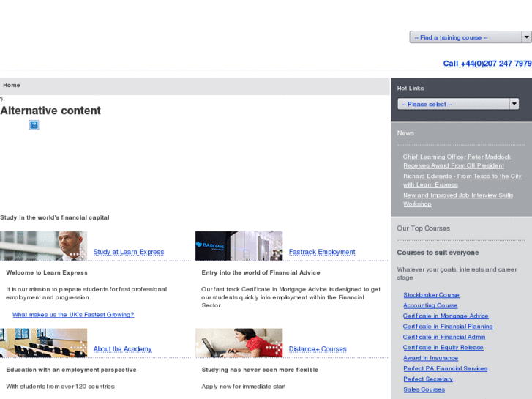The height and width of the screenshot is (399, 532).
Task: Click 'Studying has never been more flexible'
Action: point(260,370)
